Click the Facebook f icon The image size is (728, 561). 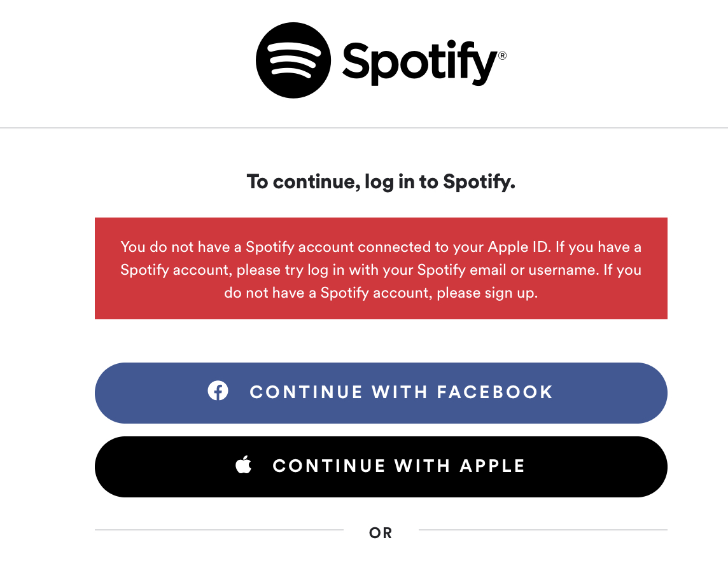tap(218, 391)
